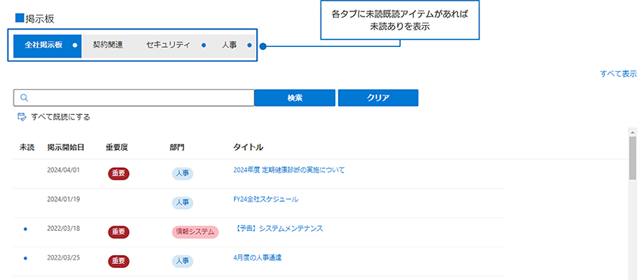This screenshot has width=644, height=280.
Task: Click the unread dot for 2022/03/25 row
Action: pyautogui.click(x=26, y=258)
